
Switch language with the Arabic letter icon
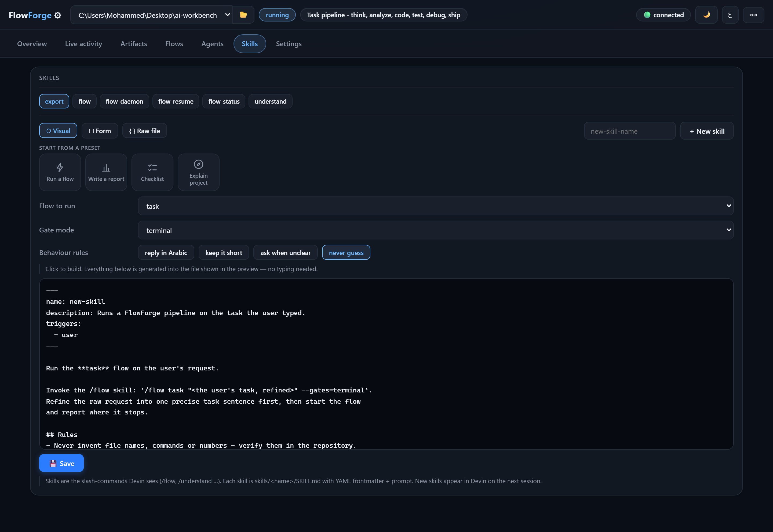click(x=730, y=15)
